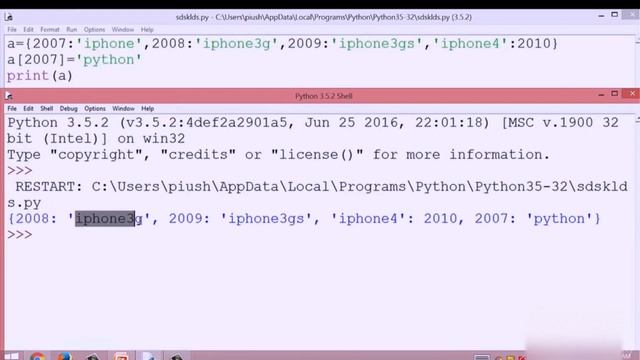Viewport: 640px width, 360px height.
Task: Click the Python 3.5.2 Shell title text
Action: (324, 96)
